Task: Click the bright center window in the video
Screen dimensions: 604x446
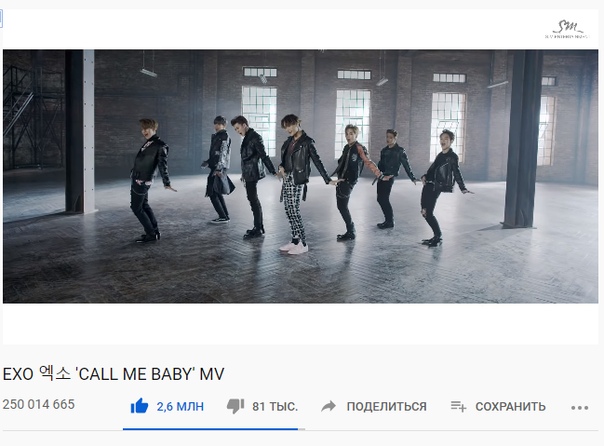Action: coord(352,124)
